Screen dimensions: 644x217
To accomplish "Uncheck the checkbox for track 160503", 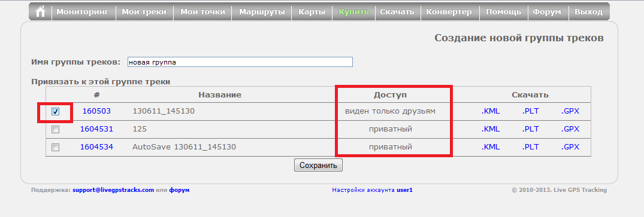I will pos(56,112).
